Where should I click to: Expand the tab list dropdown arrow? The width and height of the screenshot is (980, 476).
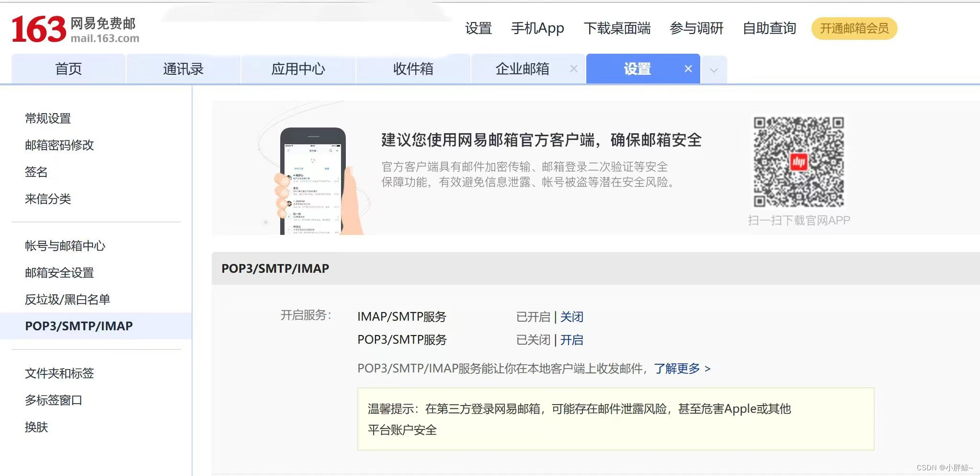(714, 70)
